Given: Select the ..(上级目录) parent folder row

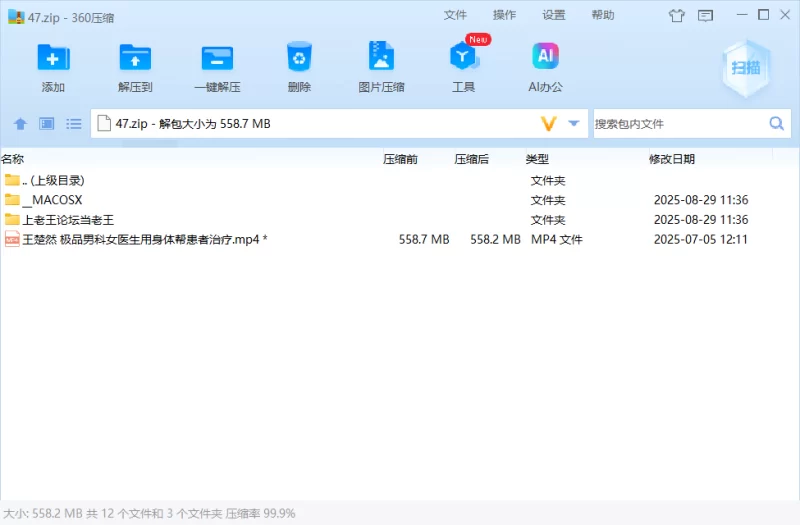Looking at the screenshot, I should pos(399,180).
